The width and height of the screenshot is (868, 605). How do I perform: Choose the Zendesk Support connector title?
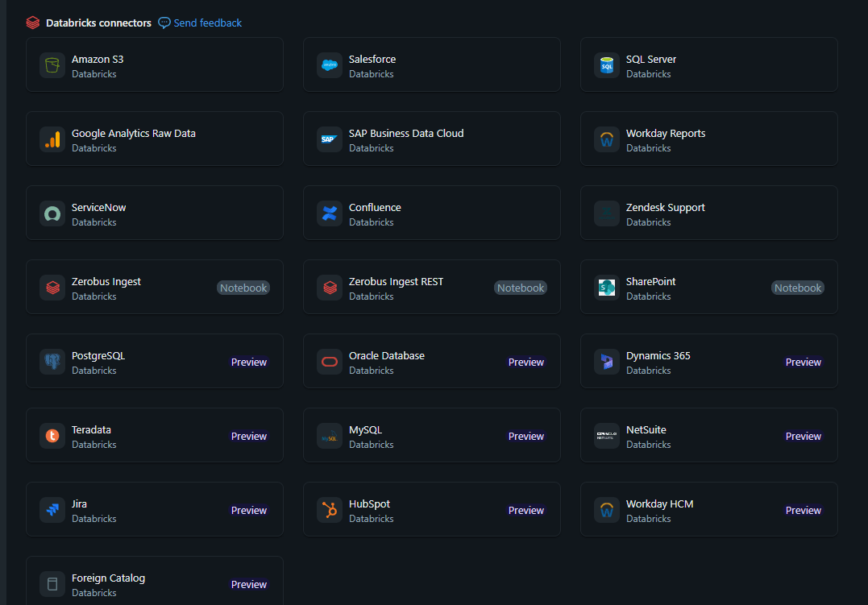pyautogui.click(x=666, y=208)
